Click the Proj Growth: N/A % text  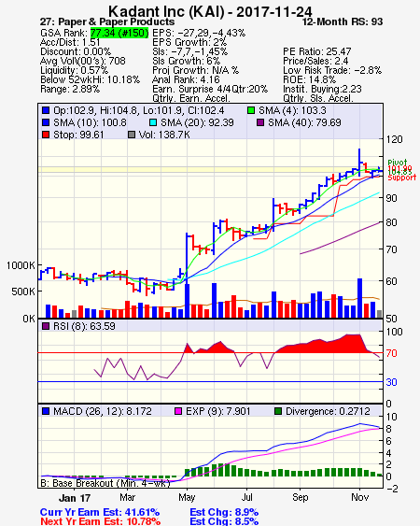pyautogui.click(x=195, y=70)
